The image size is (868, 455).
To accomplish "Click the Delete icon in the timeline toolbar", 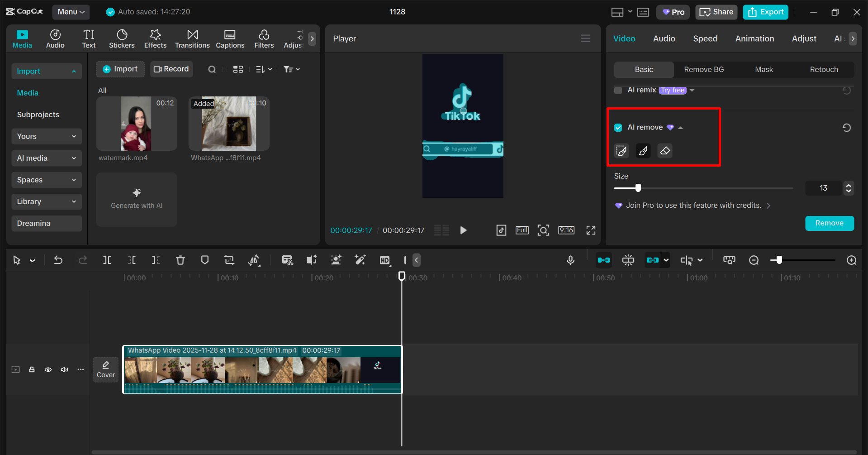I will coord(180,260).
